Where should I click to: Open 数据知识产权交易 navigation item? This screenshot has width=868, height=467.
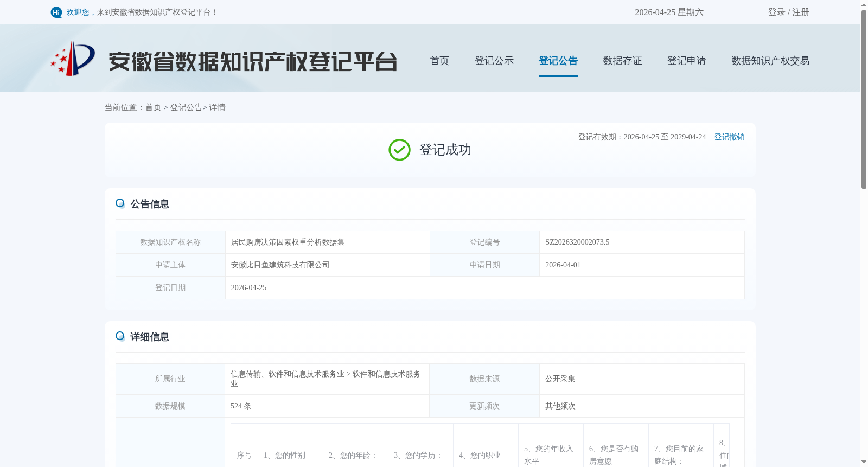[x=770, y=61]
